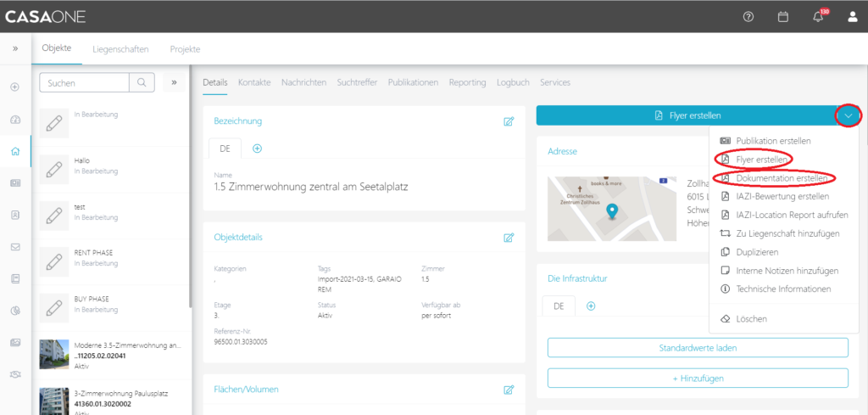Click the Standardwerte laden button
Viewport: 868px width, 415px height.
(698, 348)
